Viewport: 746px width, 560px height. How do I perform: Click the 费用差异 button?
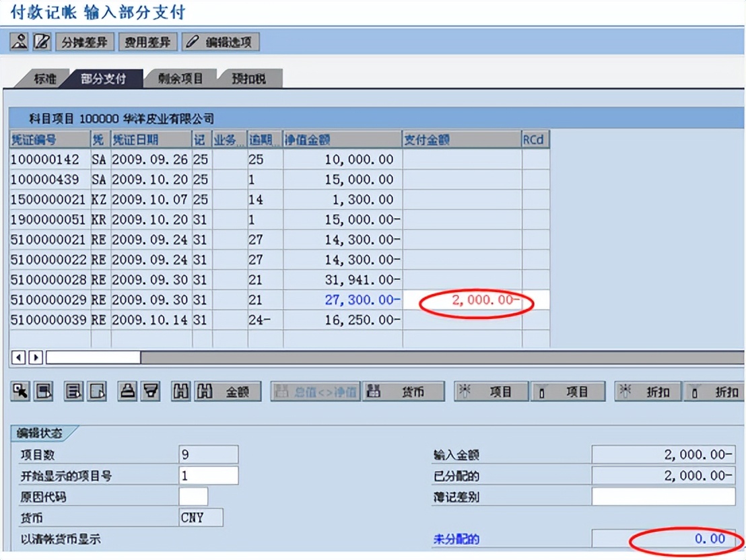pyautogui.click(x=147, y=41)
